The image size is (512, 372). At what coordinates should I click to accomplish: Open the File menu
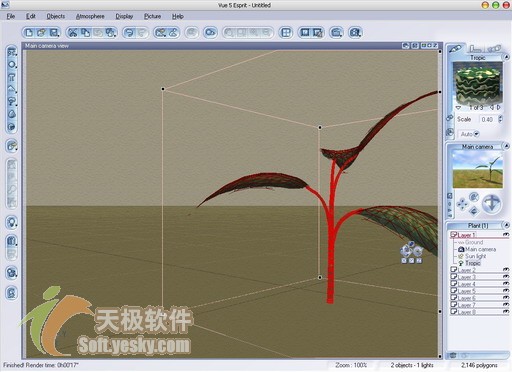click(x=11, y=16)
